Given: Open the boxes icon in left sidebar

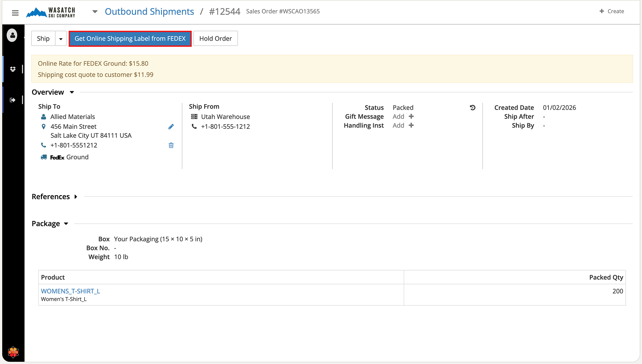Looking at the screenshot, I should [13, 69].
